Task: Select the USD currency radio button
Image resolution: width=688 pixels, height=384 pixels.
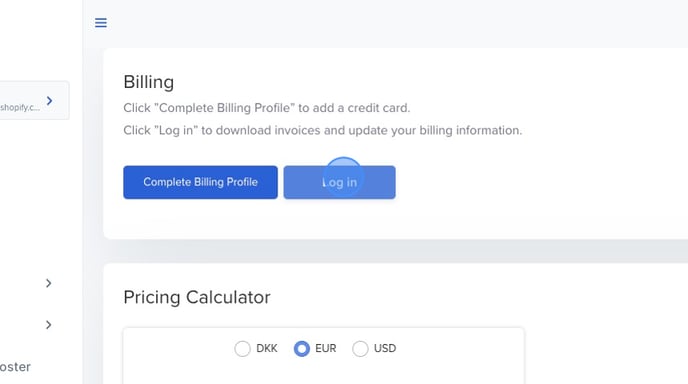Action: (360, 349)
